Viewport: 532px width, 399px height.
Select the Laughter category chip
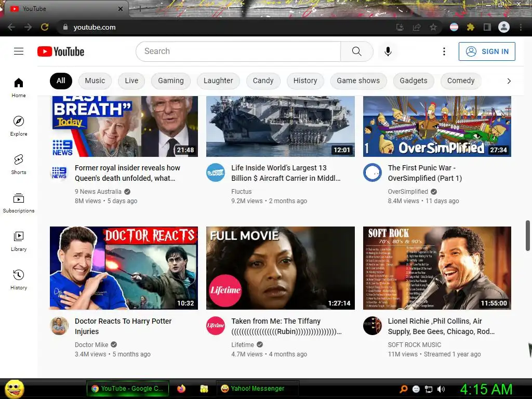coord(218,81)
